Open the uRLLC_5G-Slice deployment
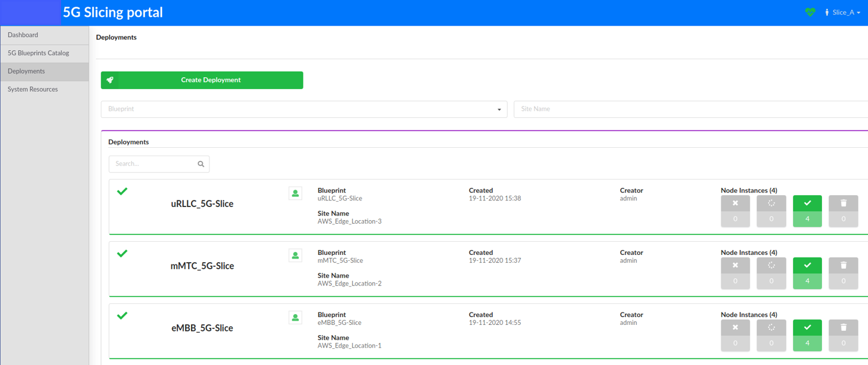The height and width of the screenshot is (365, 868). coord(202,204)
